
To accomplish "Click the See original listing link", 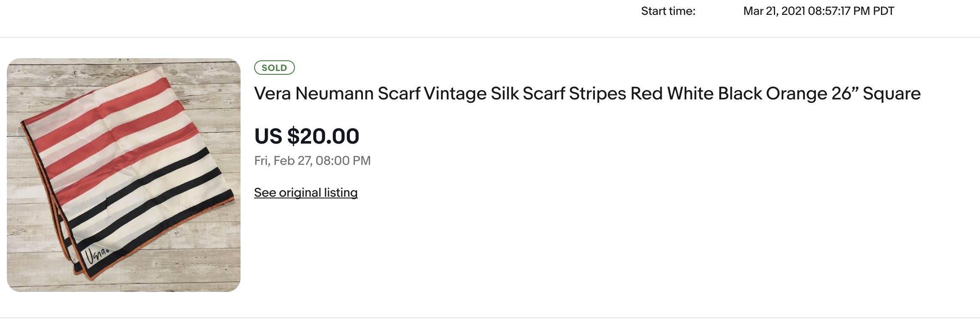I will point(306,192).
